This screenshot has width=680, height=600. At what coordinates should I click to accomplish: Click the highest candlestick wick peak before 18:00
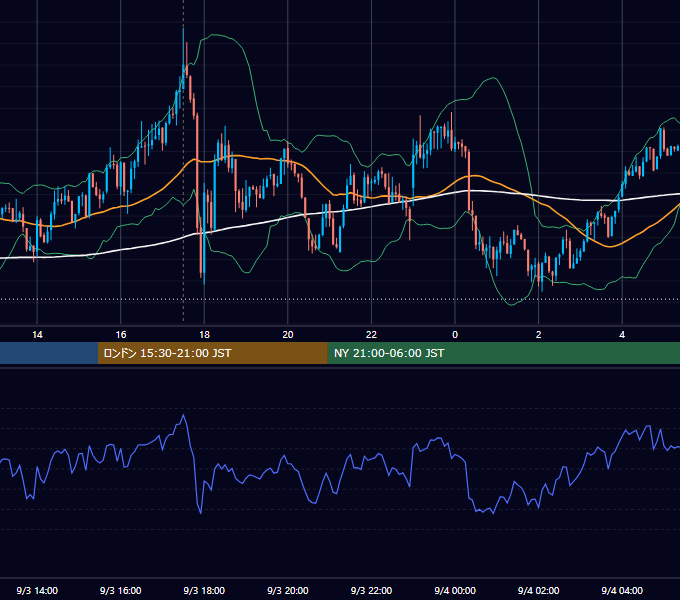183,29
